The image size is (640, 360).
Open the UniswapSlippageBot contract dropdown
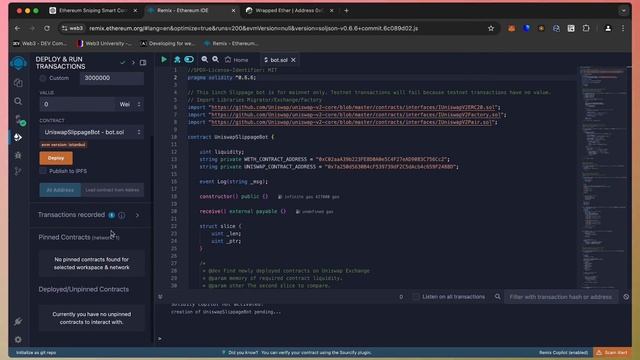91,132
